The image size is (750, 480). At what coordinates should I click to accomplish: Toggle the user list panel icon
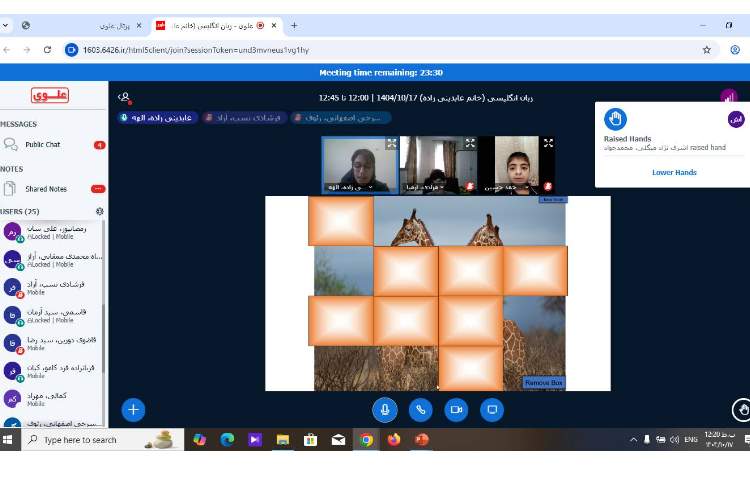pyautogui.click(x=124, y=97)
